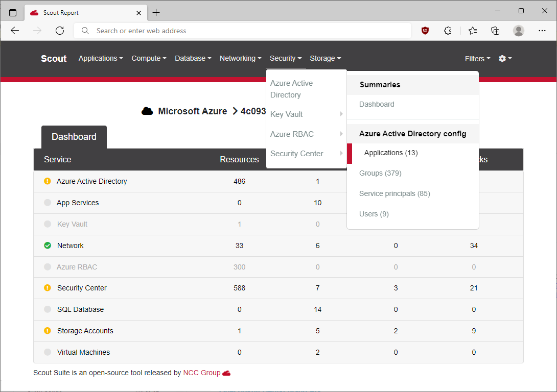Expand the Networking navbar dropdown
The image size is (557, 392).
click(x=241, y=58)
